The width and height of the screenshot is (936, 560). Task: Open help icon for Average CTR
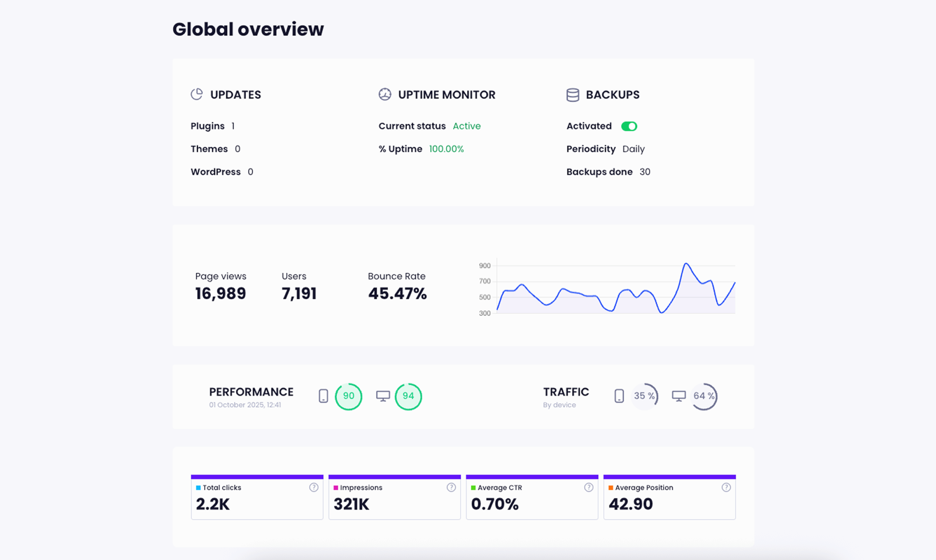589,487
